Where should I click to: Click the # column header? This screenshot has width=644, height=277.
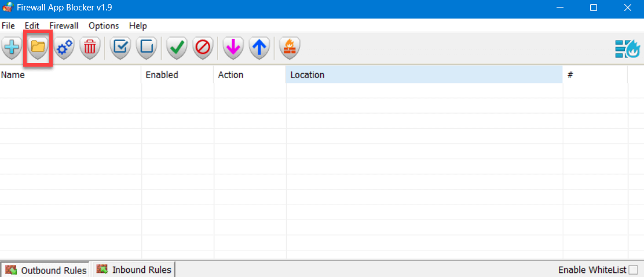point(595,75)
